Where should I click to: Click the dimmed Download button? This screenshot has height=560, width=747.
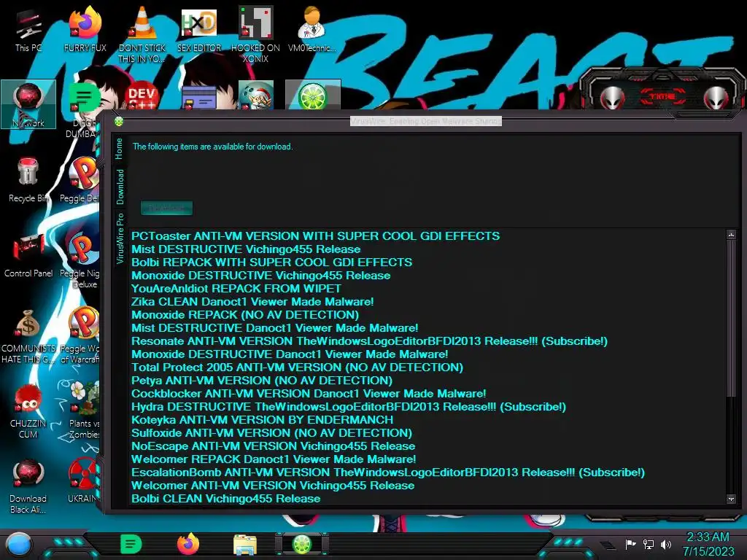167,208
